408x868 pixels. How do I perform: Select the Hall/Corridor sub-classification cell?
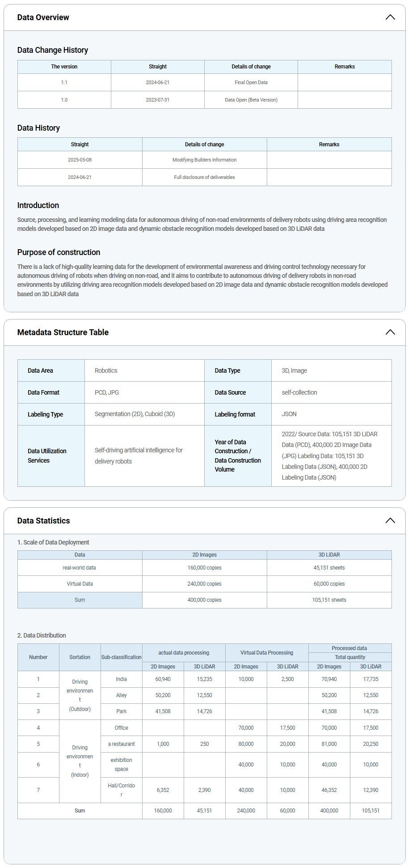[x=121, y=790]
